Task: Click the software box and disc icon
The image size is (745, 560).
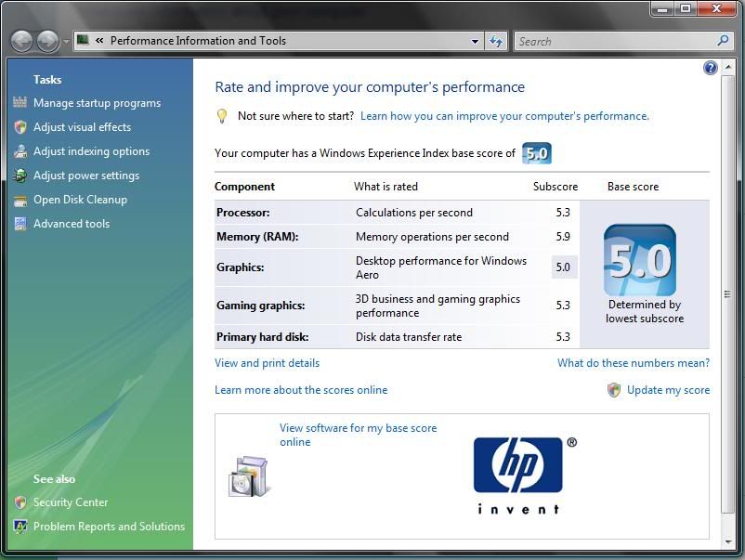Action: tap(249, 476)
